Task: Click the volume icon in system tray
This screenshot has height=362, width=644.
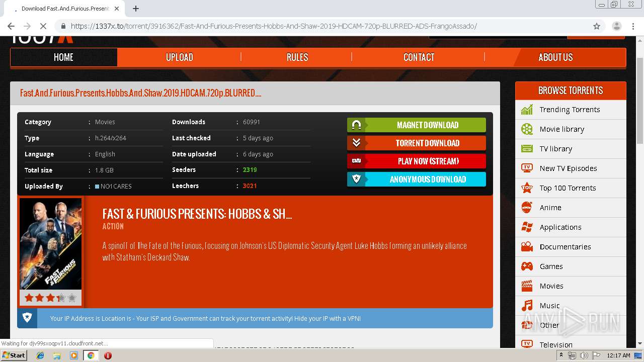Action: 584,355
